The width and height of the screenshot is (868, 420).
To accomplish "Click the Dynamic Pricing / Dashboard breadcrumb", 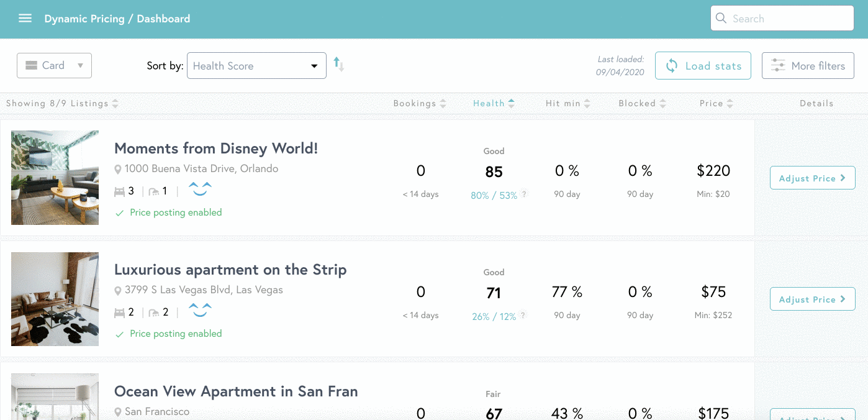I will click(x=117, y=19).
